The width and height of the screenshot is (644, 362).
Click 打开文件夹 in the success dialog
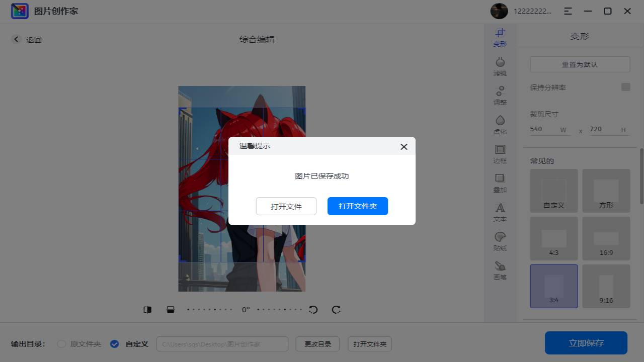click(357, 206)
